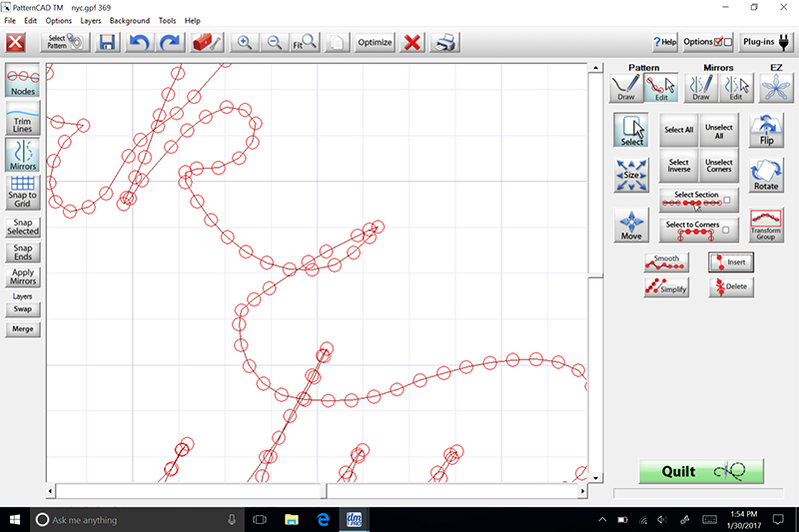Select the Rotate tool
The image size is (799, 532).
pos(766,176)
